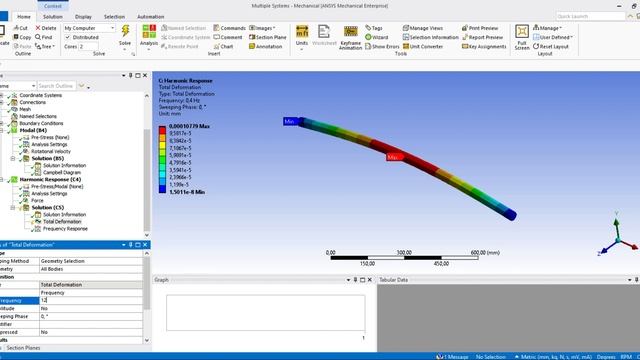Click the Max probe label on beam
Screen dimensions: 640x360
[394, 157]
